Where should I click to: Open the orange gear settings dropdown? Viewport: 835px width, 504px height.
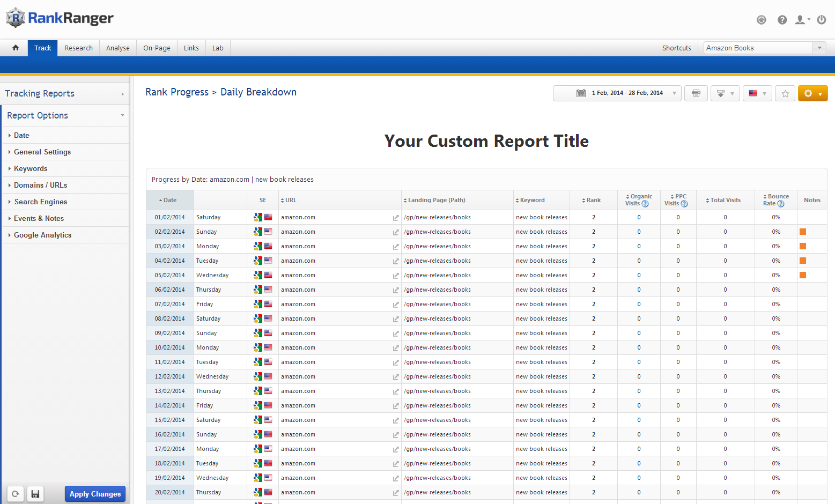coord(812,93)
